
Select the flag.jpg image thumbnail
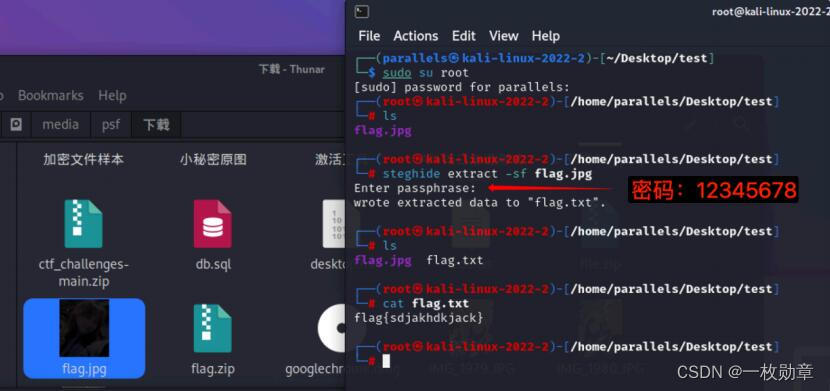[x=84, y=328]
